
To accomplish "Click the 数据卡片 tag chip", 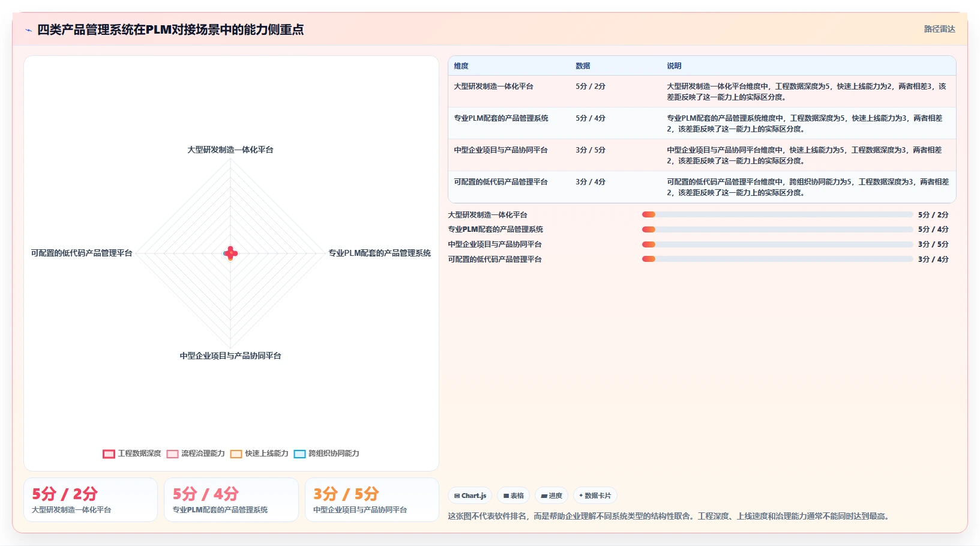I will pos(595,496).
